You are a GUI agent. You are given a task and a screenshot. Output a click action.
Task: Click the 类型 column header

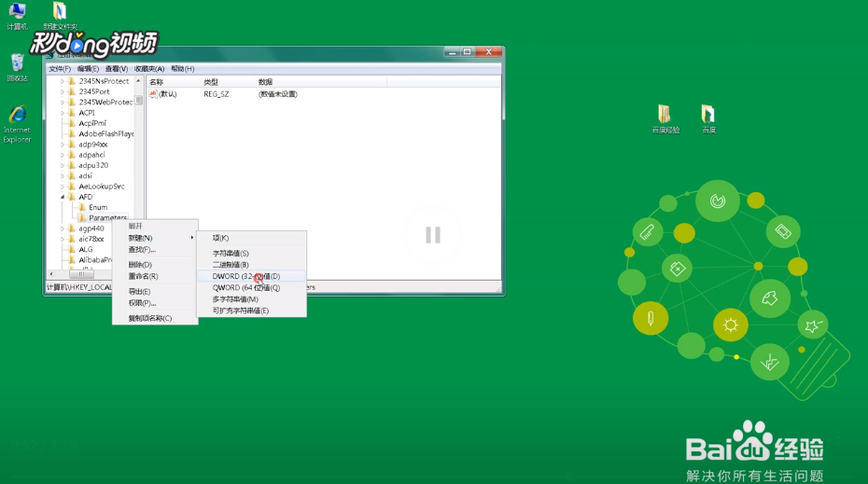228,82
